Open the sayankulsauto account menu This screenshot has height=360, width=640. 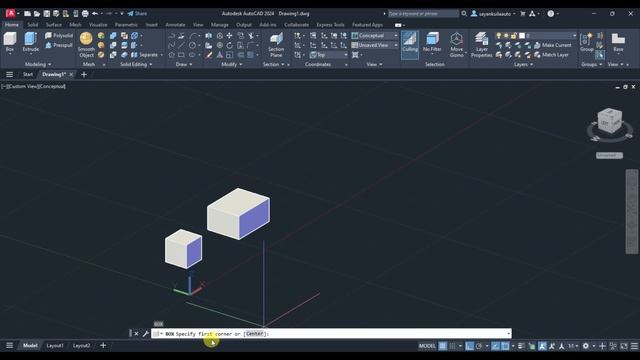click(x=493, y=13)
